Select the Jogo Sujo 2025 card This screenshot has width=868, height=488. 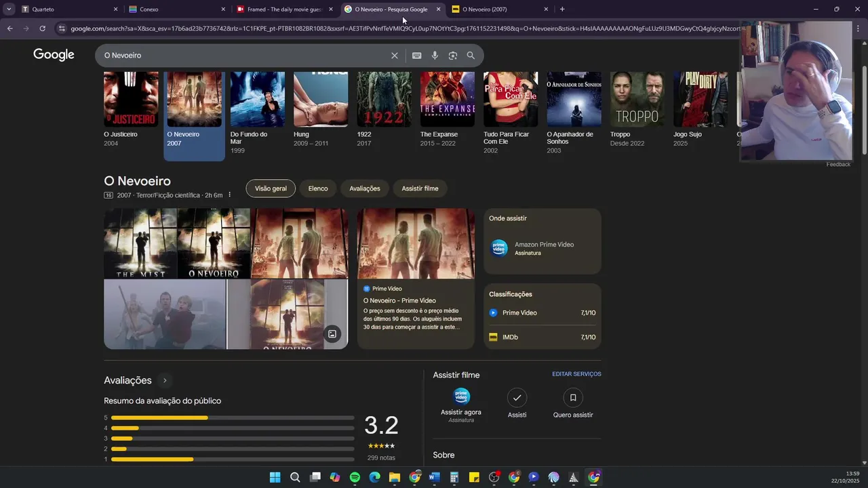coord(701,109)
